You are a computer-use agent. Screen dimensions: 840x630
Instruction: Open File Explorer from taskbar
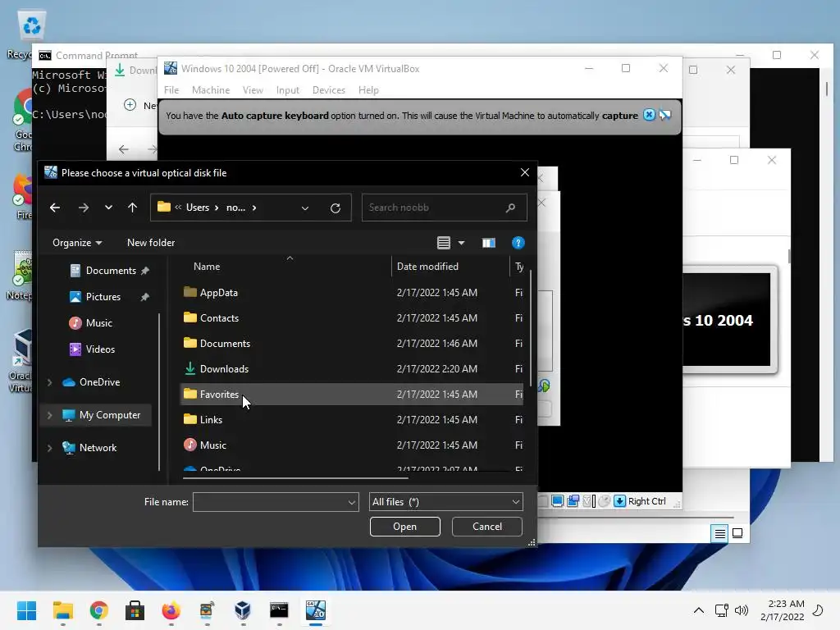[x=62, y=610]
